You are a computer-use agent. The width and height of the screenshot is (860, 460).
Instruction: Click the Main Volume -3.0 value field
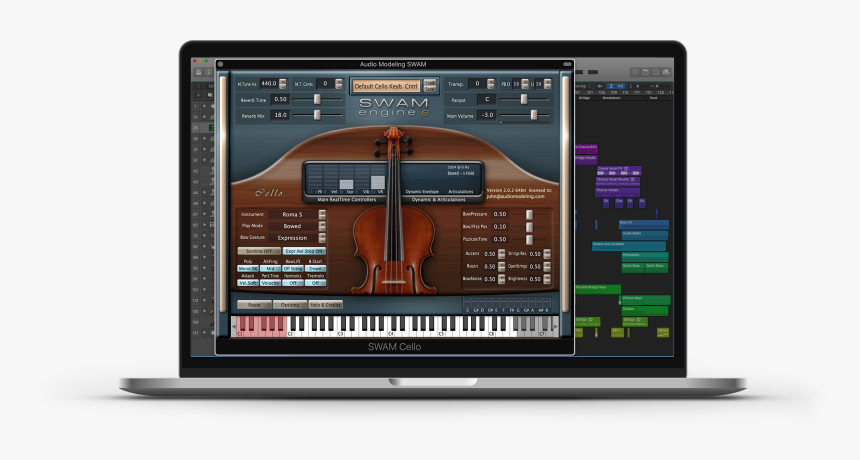tap(488, 115)
